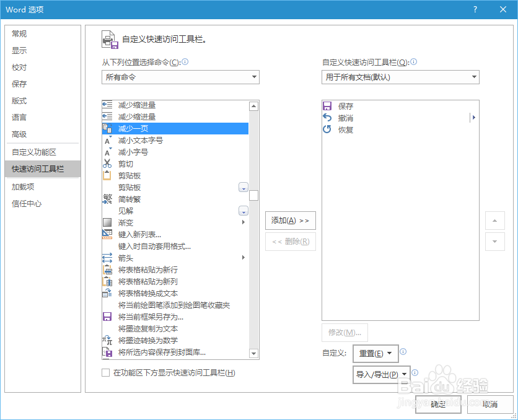Click the 将墨迹转换为数学 ink-to-math icon
The height and width of the screenshot is (420, 518).
[x=106, y=339]
